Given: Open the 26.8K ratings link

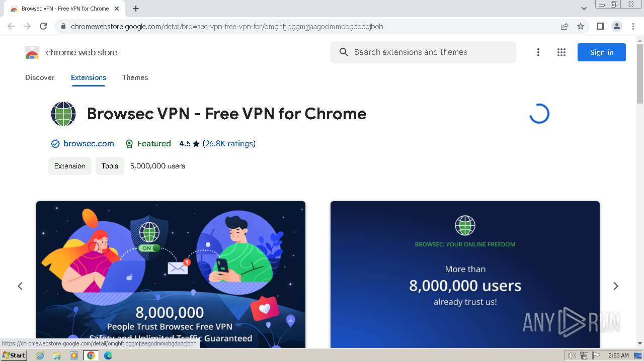Looking at the screenshot, I should click(229, 144).
